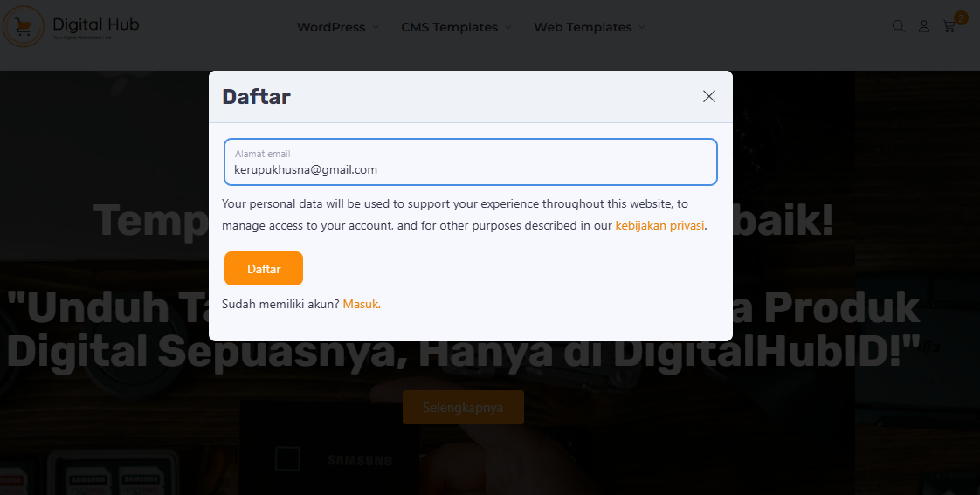Click the Samsung logo in background image
Viewport: 980px width, 495px height.
[x=360, y=461]
